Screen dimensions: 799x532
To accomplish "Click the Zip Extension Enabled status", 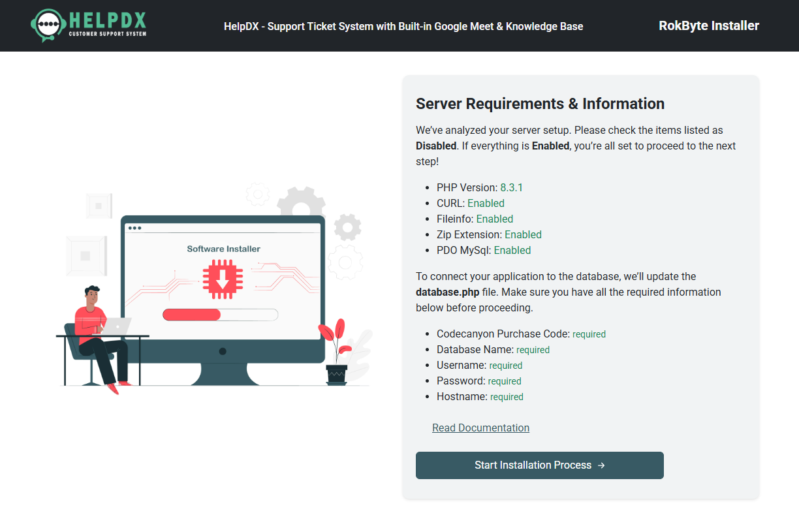I will [x=523, y=234].
